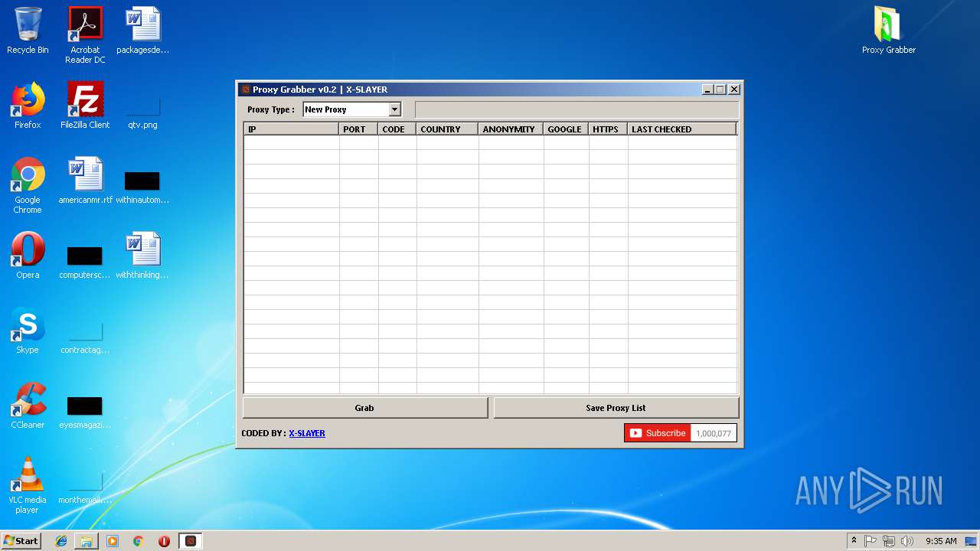Close the Proxy Grabber window
Screen dimensions: 980x551
pos(734,90)
